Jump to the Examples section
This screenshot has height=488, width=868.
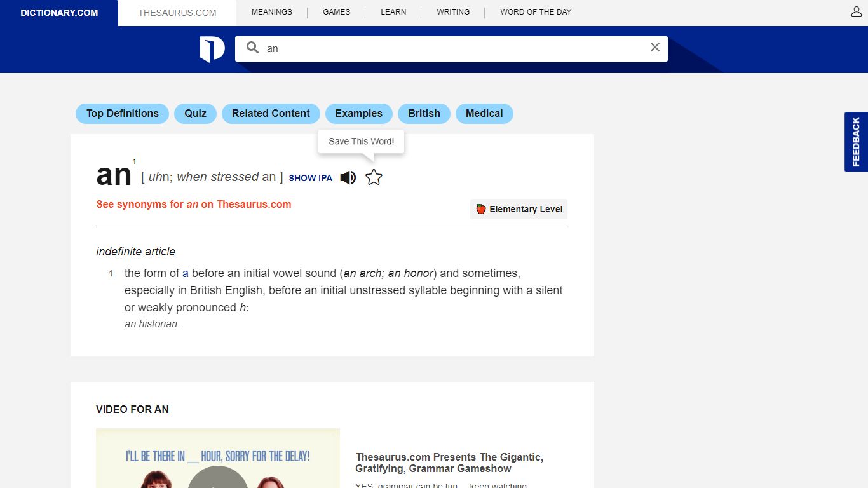point(359,114)
